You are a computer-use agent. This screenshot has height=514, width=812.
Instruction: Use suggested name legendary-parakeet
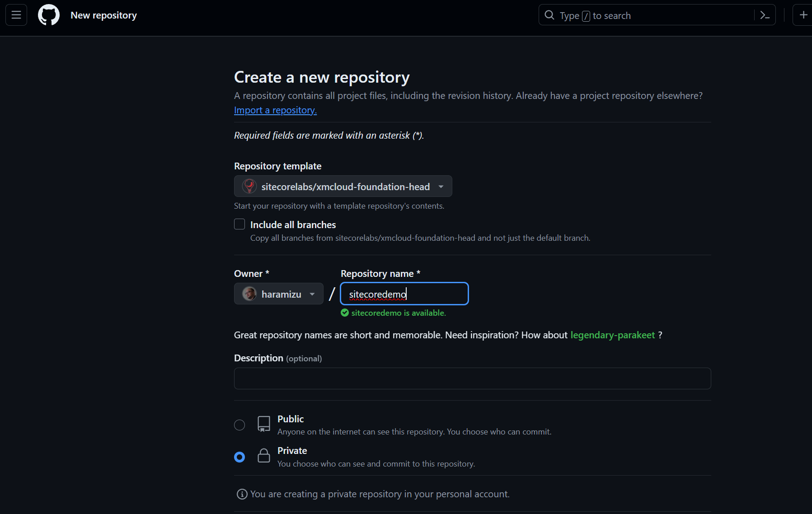point(612,335)
